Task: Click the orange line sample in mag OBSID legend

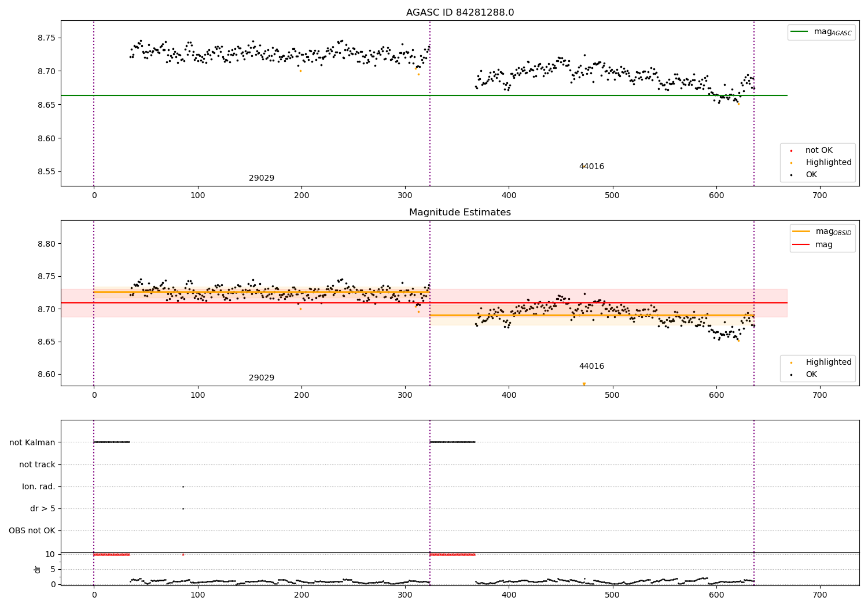Action: [x=801, y=232]
